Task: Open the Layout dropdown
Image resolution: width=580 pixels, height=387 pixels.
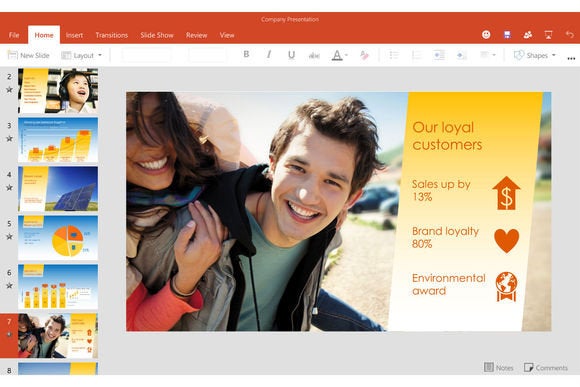Action: click(81, 55)
